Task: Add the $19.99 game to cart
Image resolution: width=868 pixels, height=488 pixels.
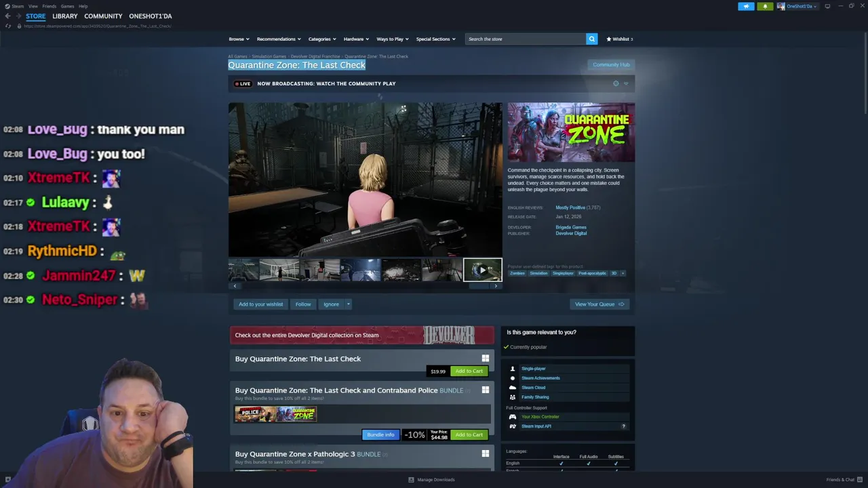Action: pos(469,371)
